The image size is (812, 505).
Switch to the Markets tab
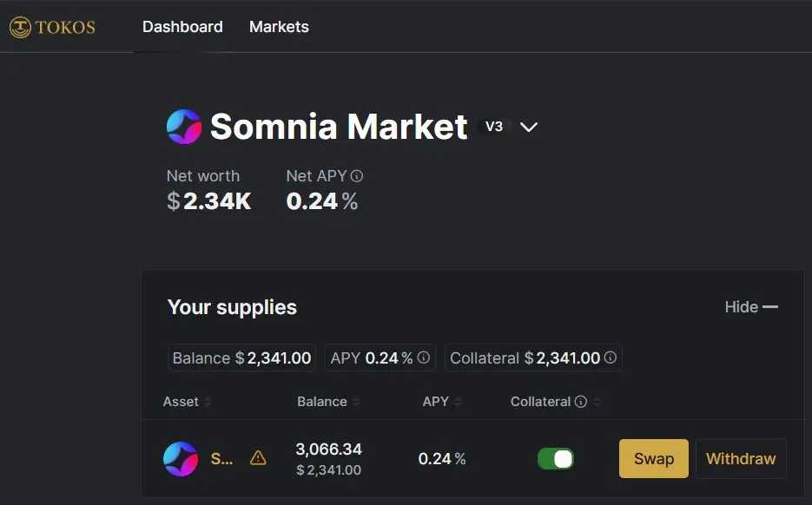pos(279,27)
